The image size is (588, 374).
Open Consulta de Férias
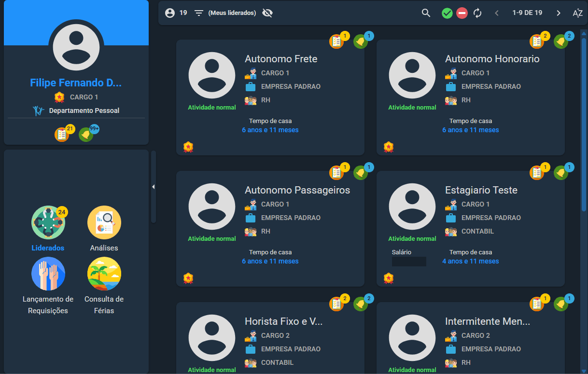coord(104,274)
